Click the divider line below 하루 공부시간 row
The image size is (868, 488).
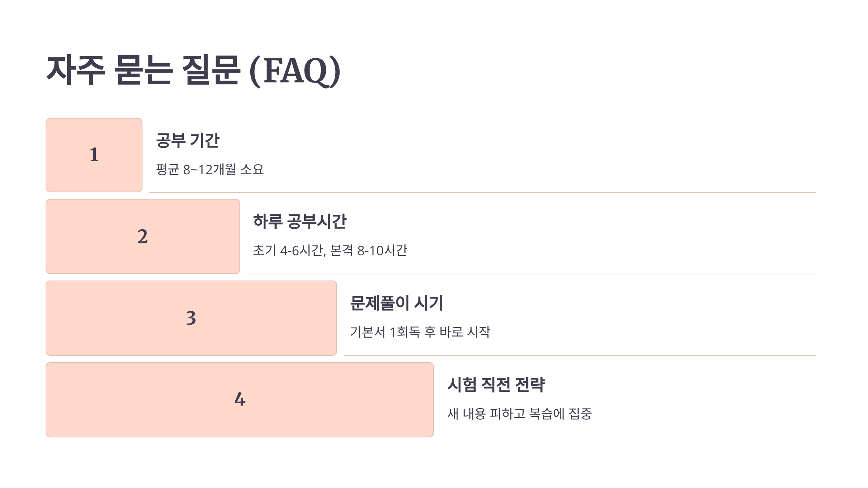pyautogui.click(x=531, y=274)
